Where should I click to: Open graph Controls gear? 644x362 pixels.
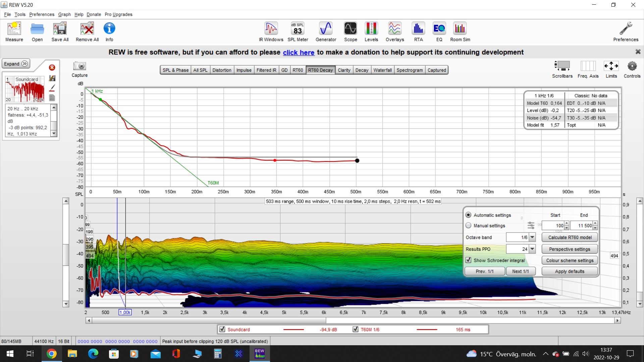(x=632, y=69)
